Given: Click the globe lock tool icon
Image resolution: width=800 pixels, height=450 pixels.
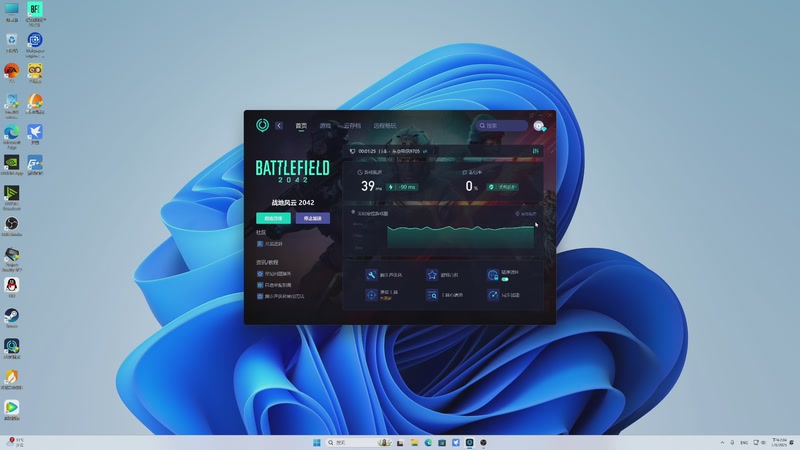Looking at the screenshot, I should tap(492, 275).
